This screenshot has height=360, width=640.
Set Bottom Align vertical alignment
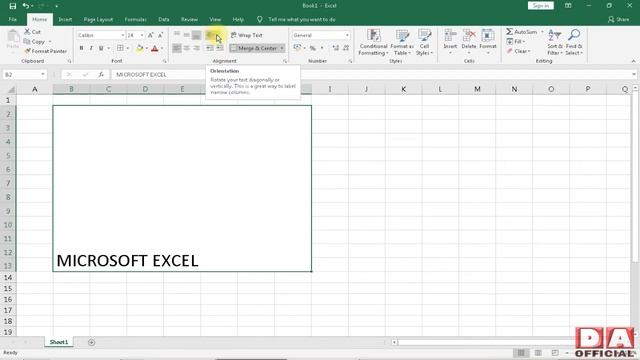coord(196,36)
